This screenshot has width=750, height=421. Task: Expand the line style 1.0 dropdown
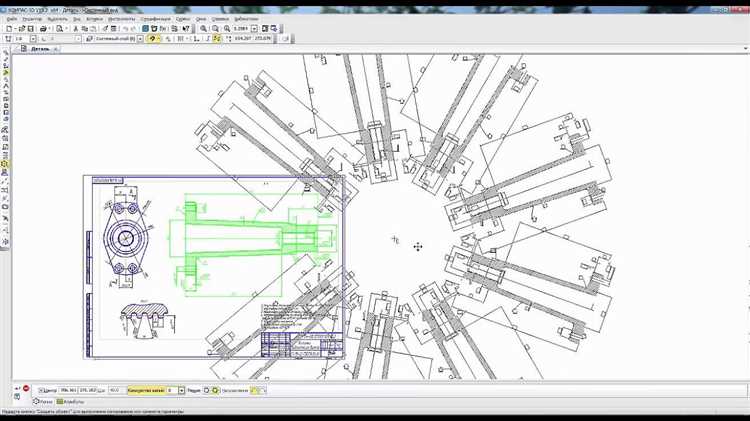click(33, 38)
